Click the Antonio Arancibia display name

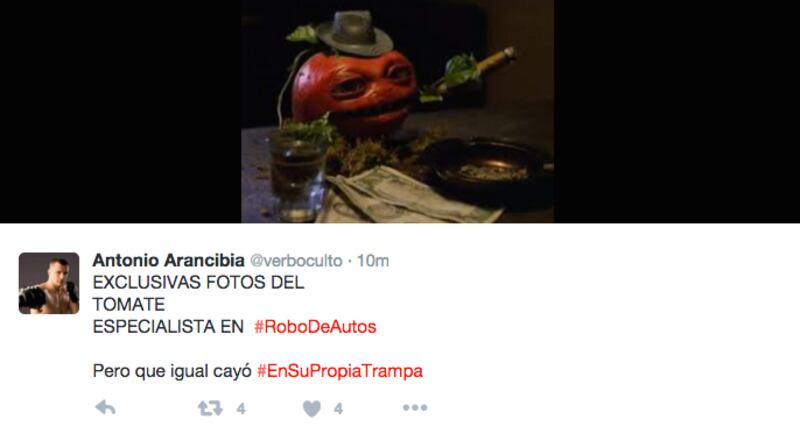[168, 260]
